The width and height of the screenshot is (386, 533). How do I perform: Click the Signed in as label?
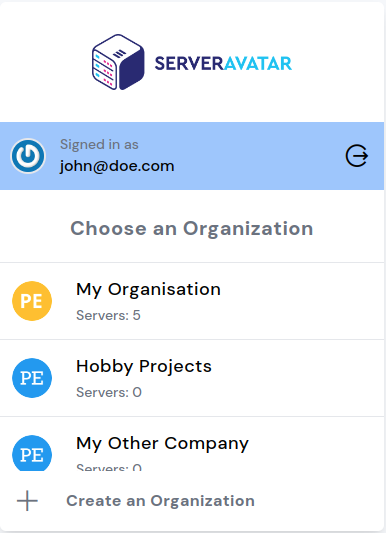(99, 144)
